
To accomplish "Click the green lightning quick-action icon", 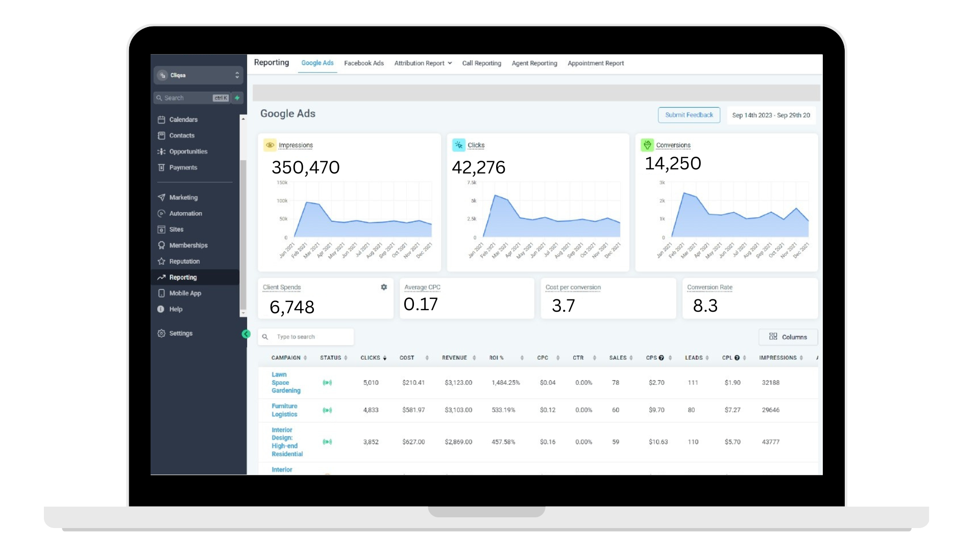I will click(237, 98).
